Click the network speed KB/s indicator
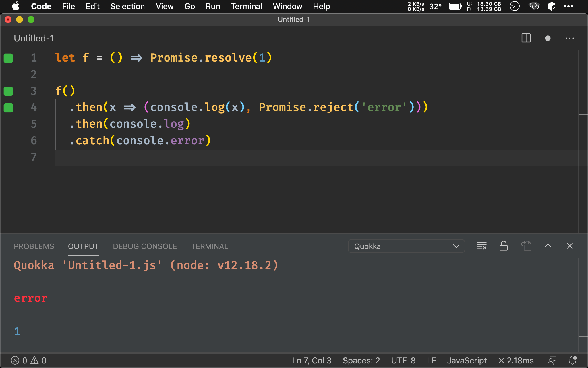Image resolution: width=588 pixels, height=368 pixels. (416, 6)
